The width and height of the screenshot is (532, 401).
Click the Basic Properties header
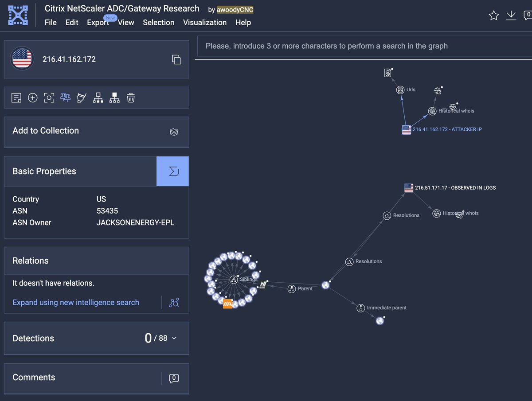[80, 171]
